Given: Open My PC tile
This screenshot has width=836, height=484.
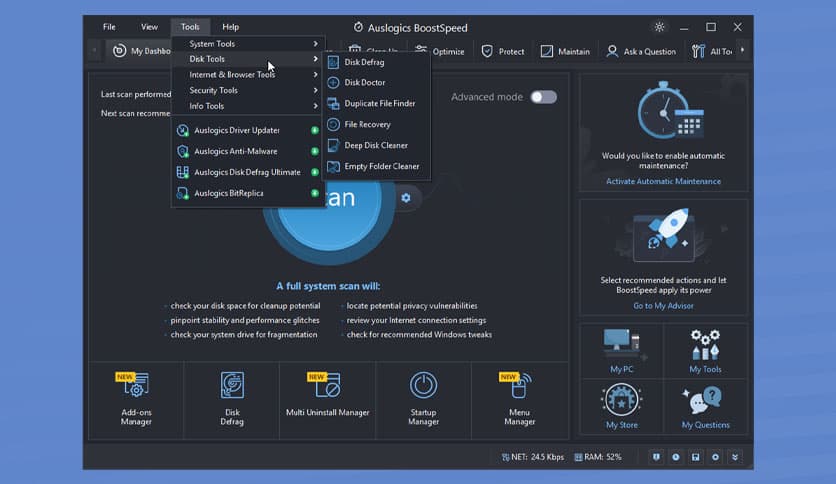Looking at the screenshot, I should [x=622, y=351].
